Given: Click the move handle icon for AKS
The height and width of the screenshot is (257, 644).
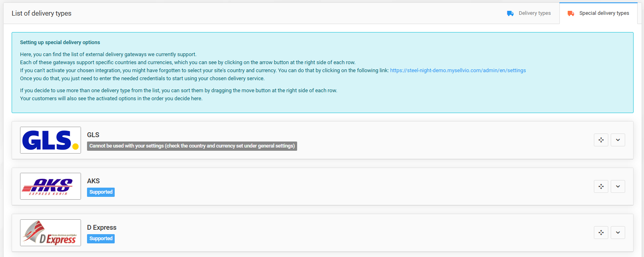Looking at the screenshot, I should (x=601, y=186).
